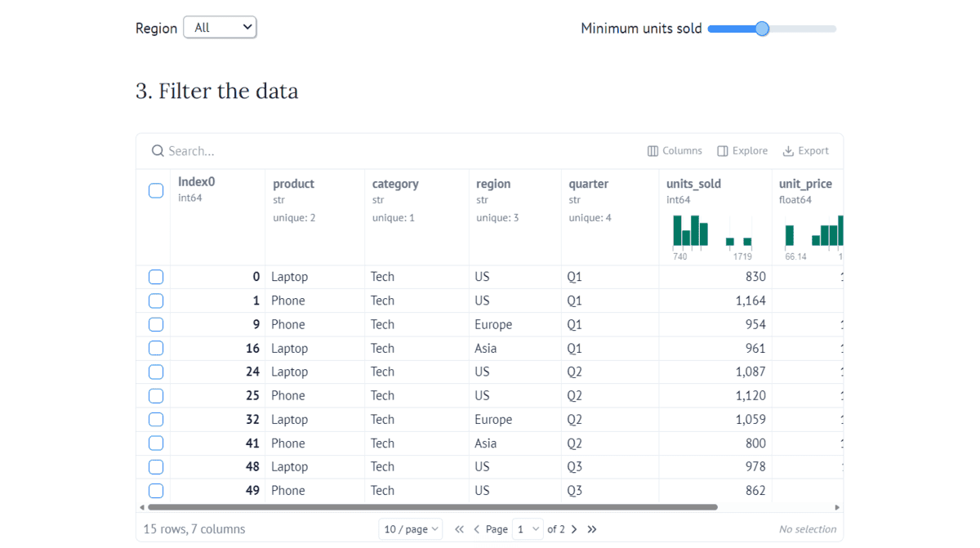Screen dimensions: 980x548
Task: Select the row with Index0 32
Action: tap(156, 419)
